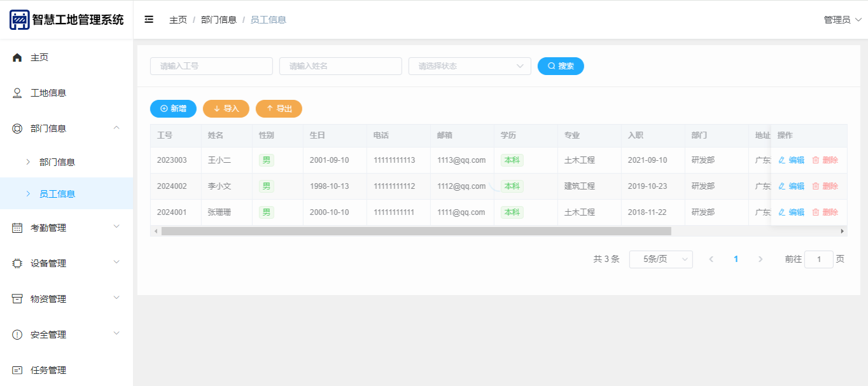Screen dimensions: 868x386
Task: Click the home icon beside 主页 in sidebar
Action: click(x=17, y=57)
